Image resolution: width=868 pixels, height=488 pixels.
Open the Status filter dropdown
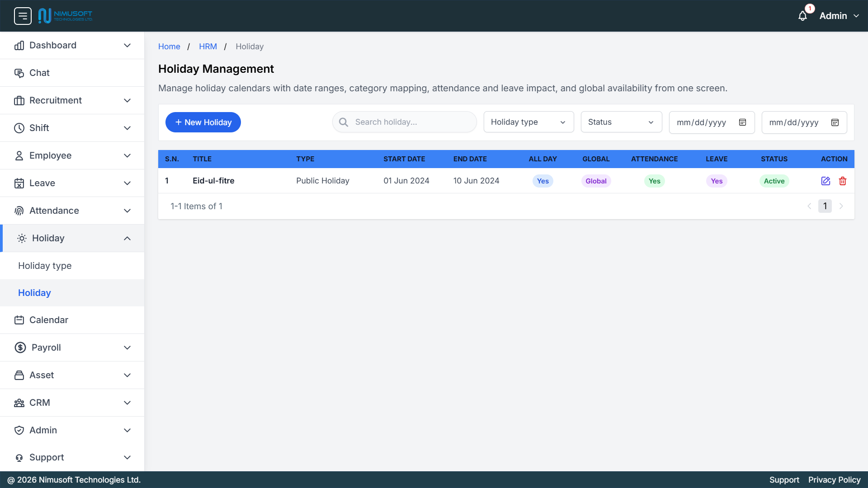621,122
